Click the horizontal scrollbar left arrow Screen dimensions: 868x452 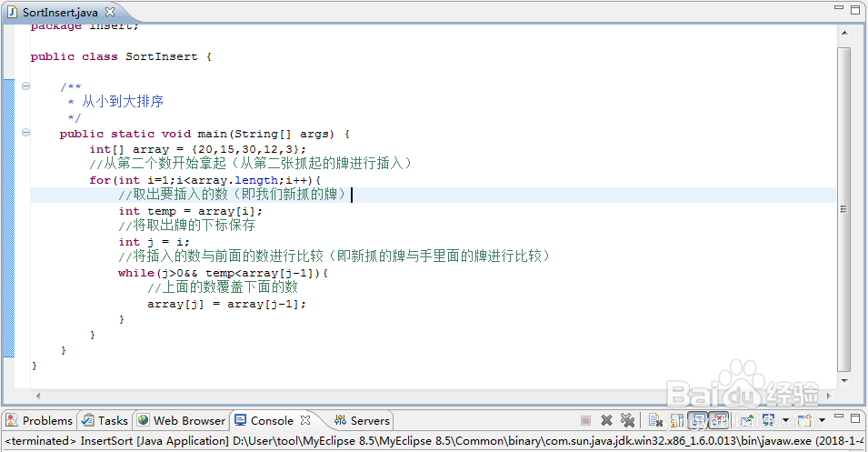pos(38,396)
